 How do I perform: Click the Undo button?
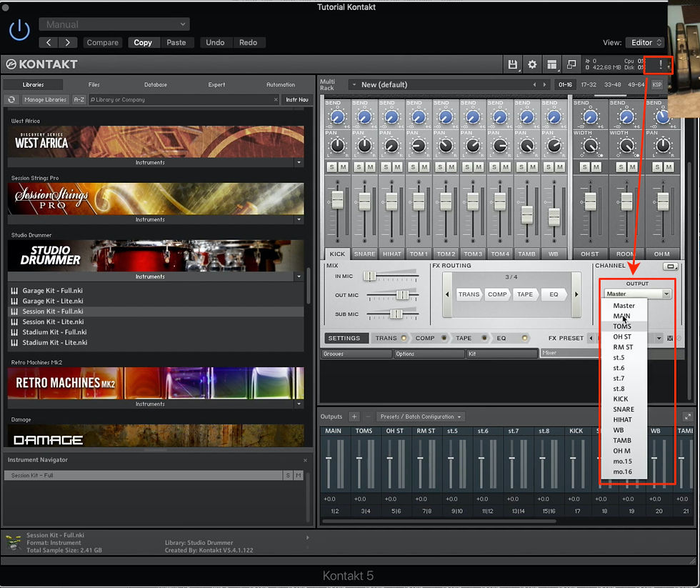tap(215, 42)
